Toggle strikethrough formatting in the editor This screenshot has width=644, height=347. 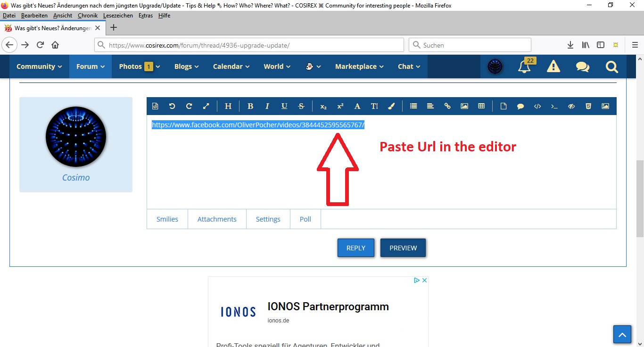(301, 106)
